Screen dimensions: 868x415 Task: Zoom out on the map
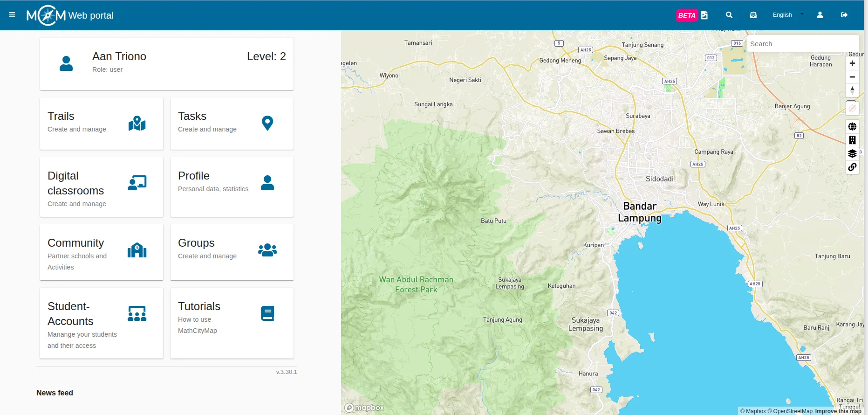coord(852,77)
